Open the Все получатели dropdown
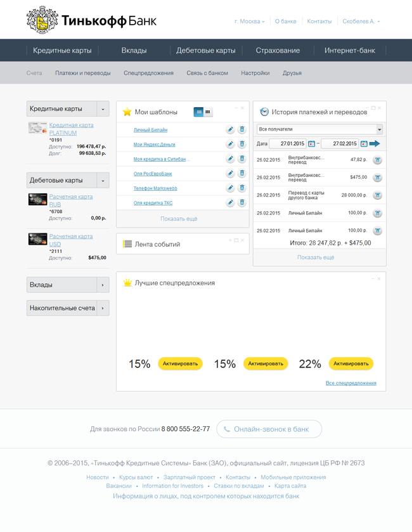 coord(319,129)
